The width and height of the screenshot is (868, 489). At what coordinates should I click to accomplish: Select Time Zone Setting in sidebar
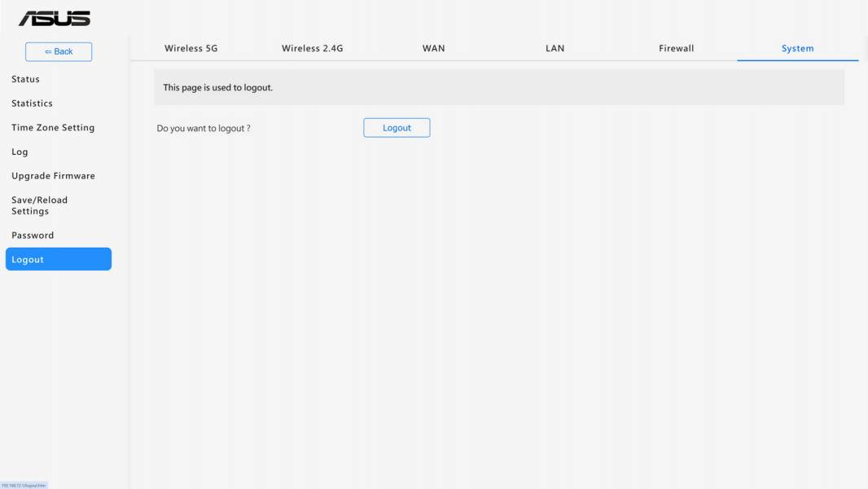[53, 127]
